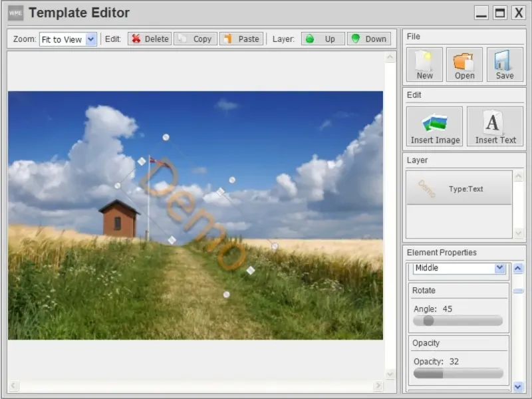Copy the selected element via toolbar

[x=196, y=39]
